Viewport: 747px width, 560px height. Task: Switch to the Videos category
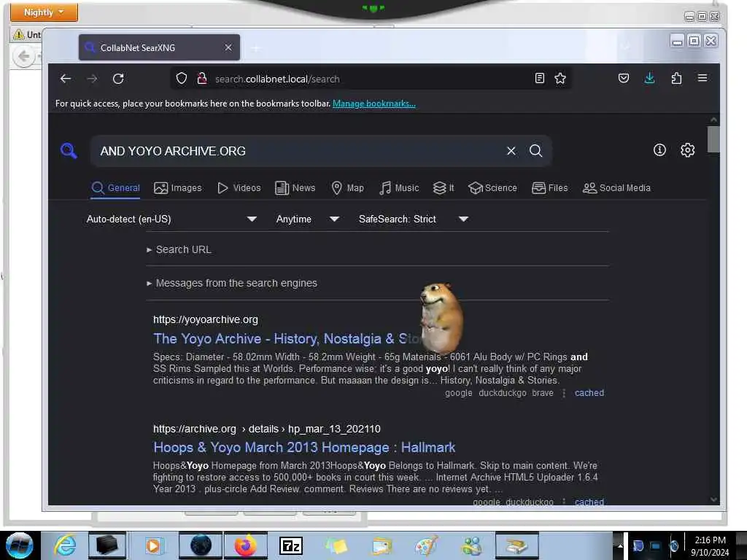coord(239,187)
